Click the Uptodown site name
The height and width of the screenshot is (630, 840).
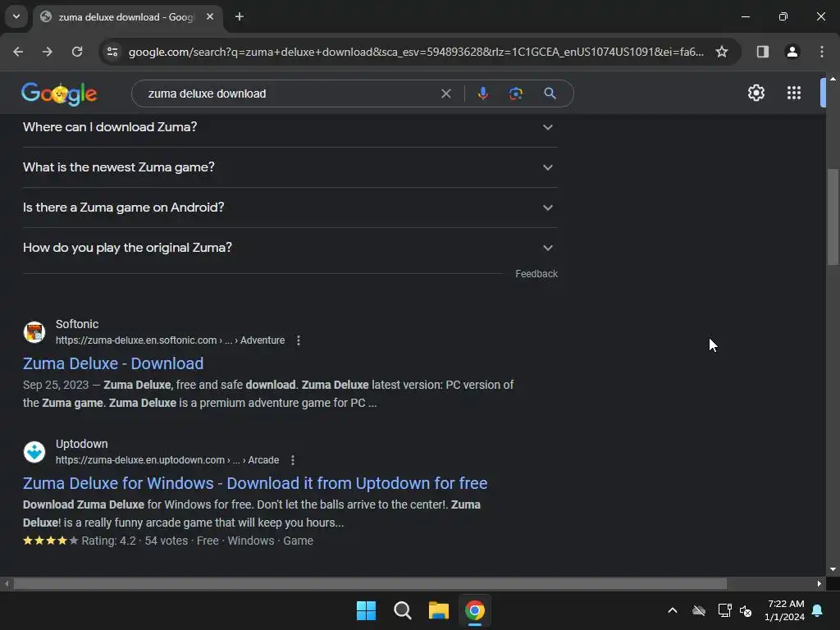pyautogui.click(x=81, y=444)
